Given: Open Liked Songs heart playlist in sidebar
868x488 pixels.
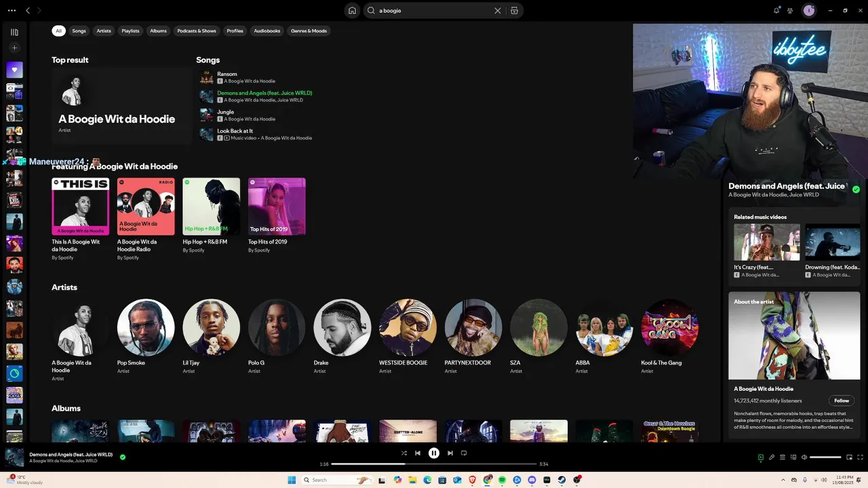Looking at the screenshot, I should tap(14, 70).
